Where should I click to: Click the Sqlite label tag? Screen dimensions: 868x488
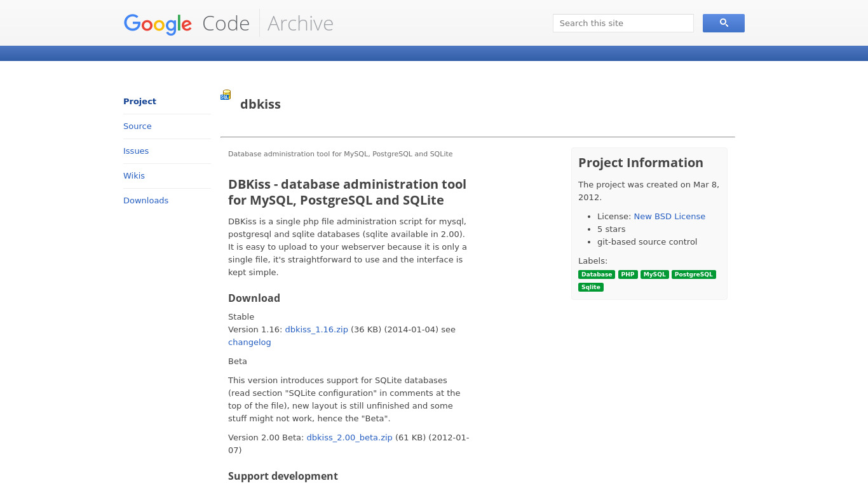tap(591, 287)
